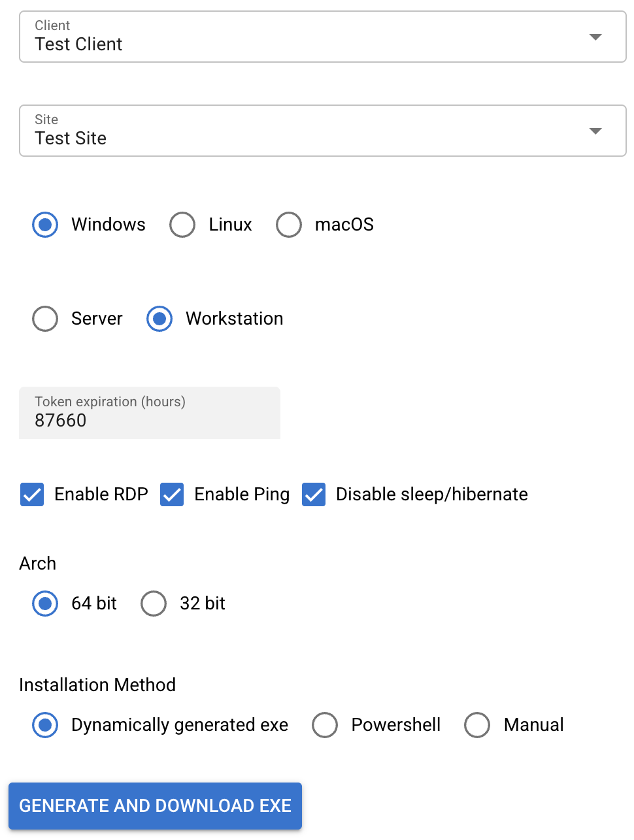Click Generate and Download EXE button
The image size is (634, 840).
[x=155, y=806]
